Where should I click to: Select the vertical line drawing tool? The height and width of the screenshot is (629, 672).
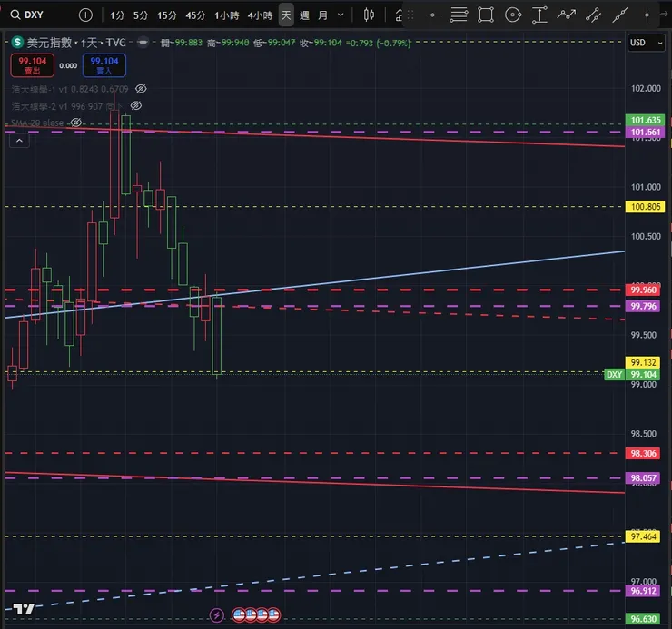[x=647, y=15]
